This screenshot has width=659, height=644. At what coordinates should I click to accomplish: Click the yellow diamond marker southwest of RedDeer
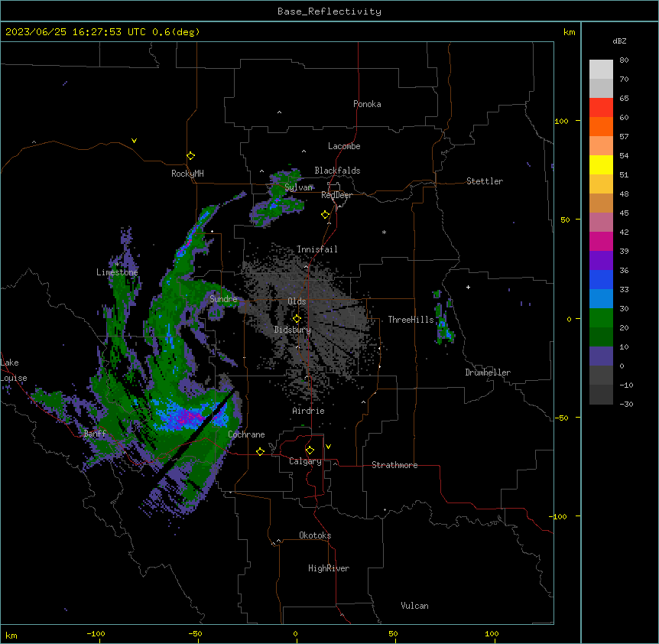click(x=325, y=215)
